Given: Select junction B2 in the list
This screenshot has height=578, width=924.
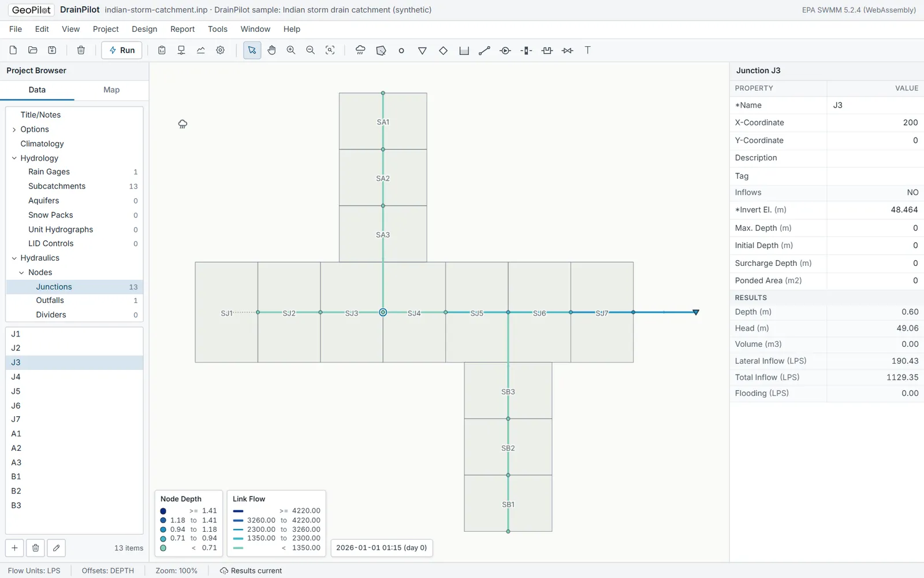Looking at the screenshot, I should click(x=74, y=491).
